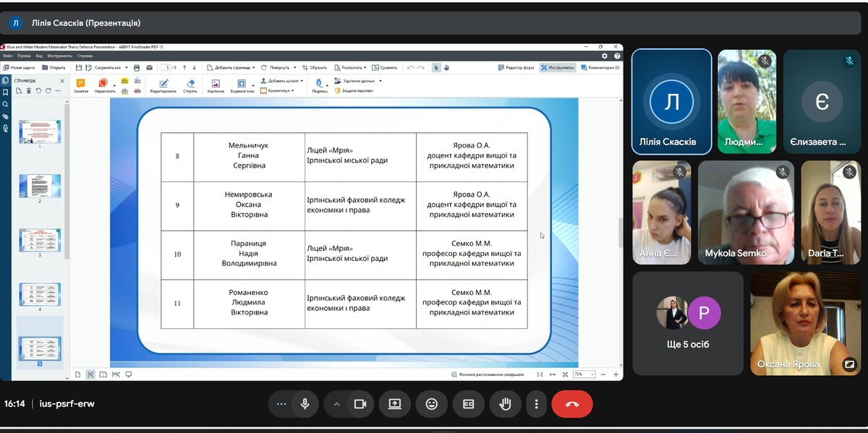This screenshot has height=433, width=868.
Task: Open the Справка menu
Action: pyautogui.click(x=85, y=56)
